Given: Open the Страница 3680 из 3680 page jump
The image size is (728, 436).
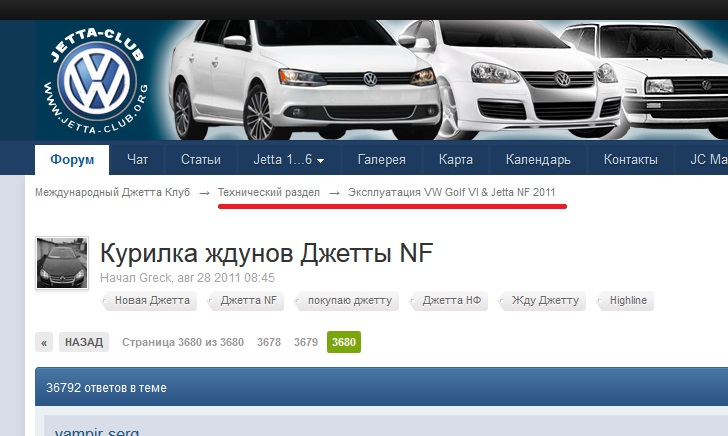Looking at the screenshot, I should [x=183, y=342].
